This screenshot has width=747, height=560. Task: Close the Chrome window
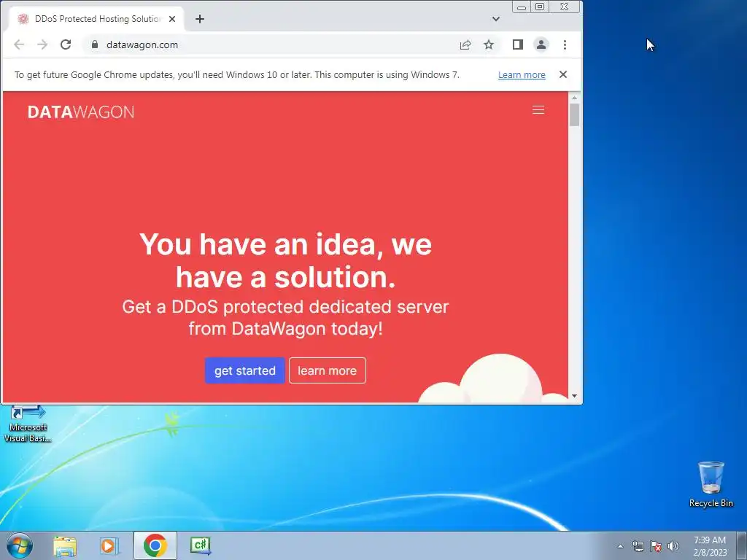point(565,7)
